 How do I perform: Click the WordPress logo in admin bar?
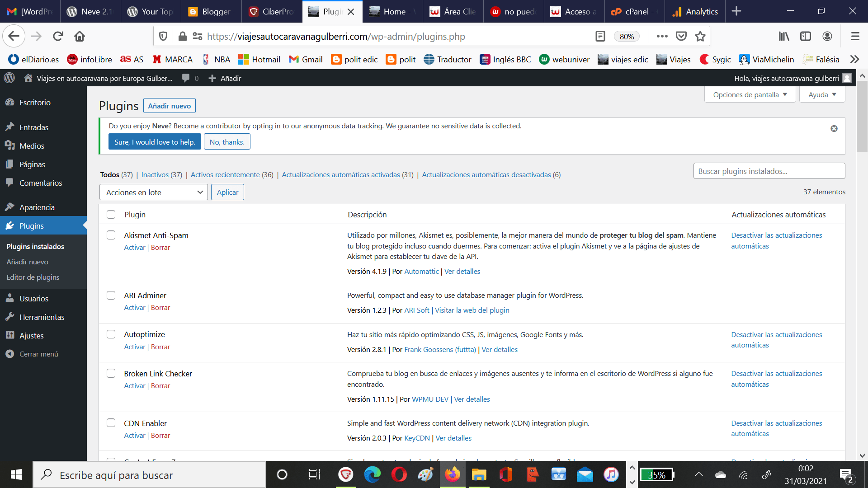click(9, 78)
